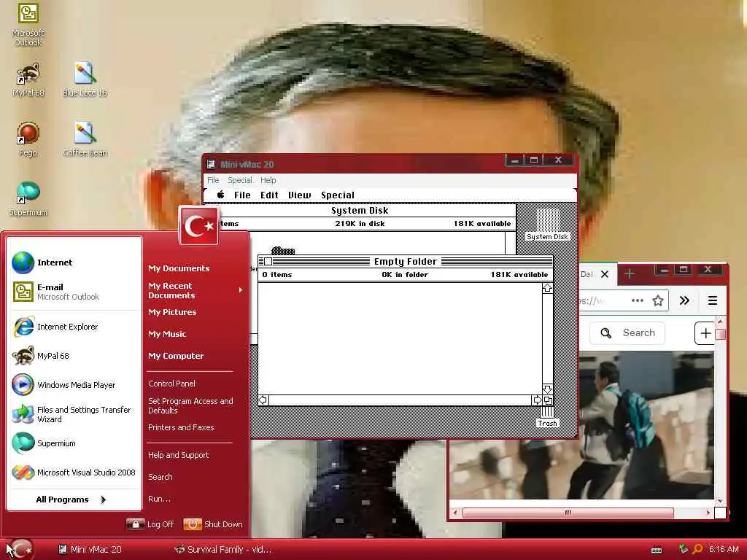Open Microsoft Outlook desktop icon

click(28, 24)
